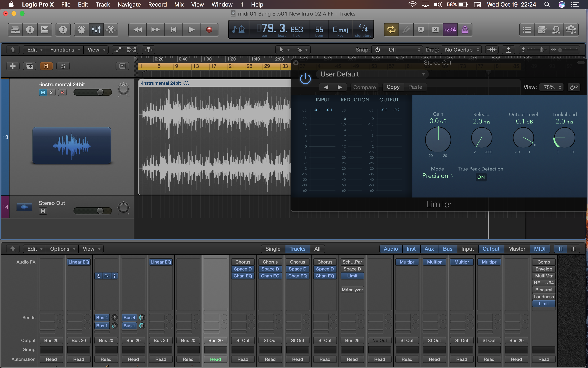The width and height of the screenshot is (588, 368).
Task: Click the Rewind transport button
Action: pos(138,30)
